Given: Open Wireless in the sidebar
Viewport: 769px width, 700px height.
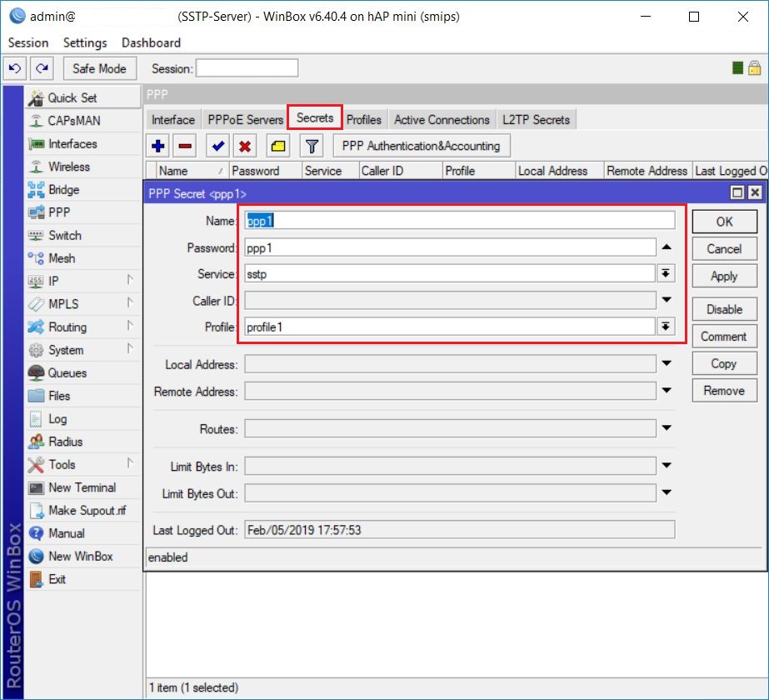Looking at the screenshot, I should click(x=82, y=167).
